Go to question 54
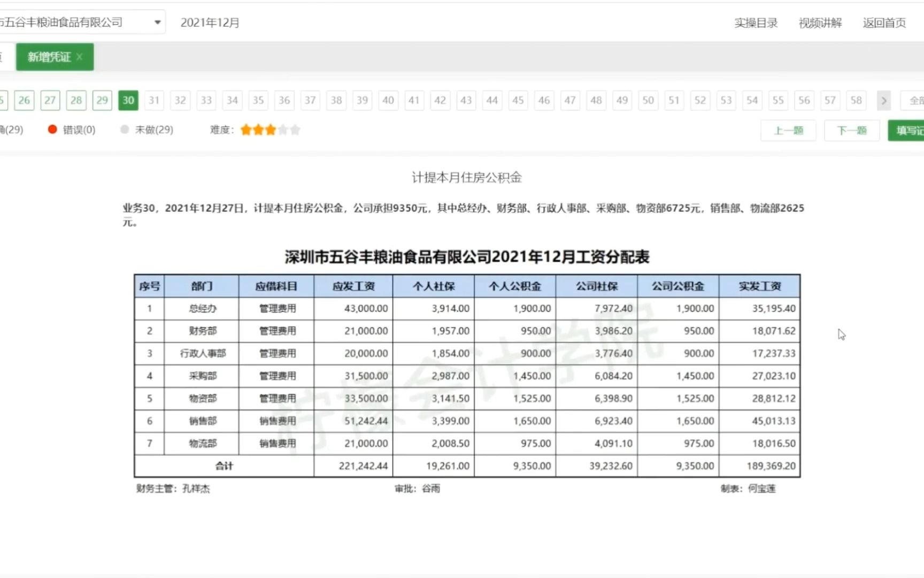This screenshot has height=578, width=924. click(752, 100)
